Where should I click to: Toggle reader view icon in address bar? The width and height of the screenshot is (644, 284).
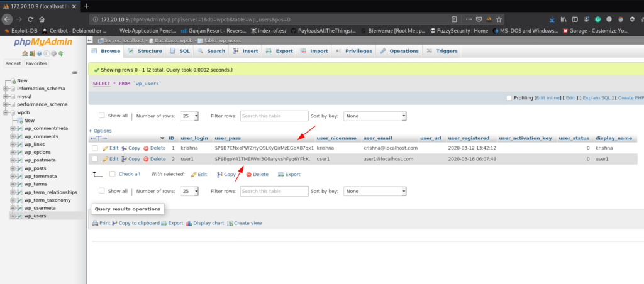(454, 19)
